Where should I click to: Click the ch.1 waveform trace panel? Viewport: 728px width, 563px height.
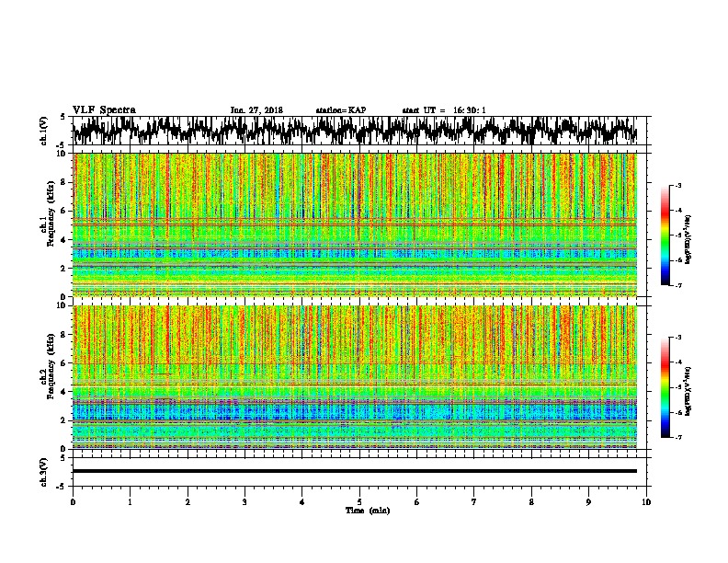point(361,131)
